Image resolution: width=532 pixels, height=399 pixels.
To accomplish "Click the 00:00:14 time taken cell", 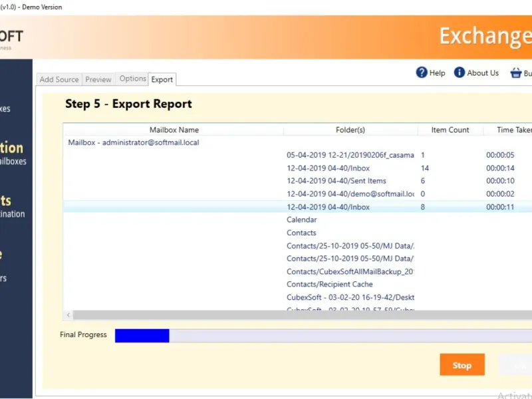I will tap(500, 168).
